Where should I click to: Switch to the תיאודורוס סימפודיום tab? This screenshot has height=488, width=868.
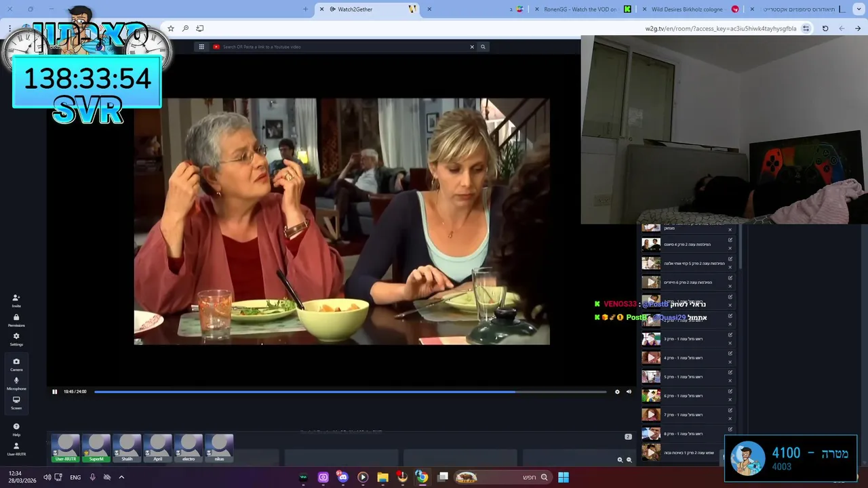click(x=797, y=9)
